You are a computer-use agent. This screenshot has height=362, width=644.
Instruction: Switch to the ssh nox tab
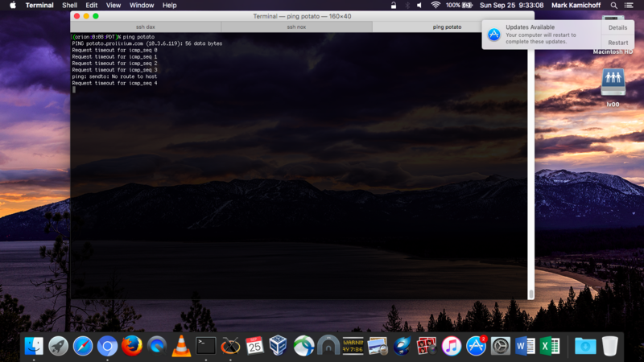point(296,27)
